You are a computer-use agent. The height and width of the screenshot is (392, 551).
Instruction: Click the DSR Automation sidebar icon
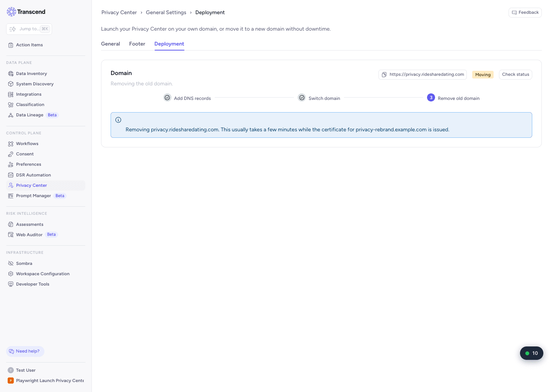pyautogui.click(x=11, y=175)
